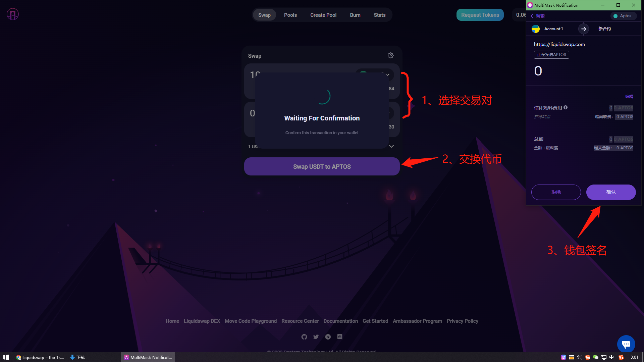This screenshot has width=644, height=362.
Task: Expand the swap rate details chevron
Action: pyautogui.click(x=391, y=146)
